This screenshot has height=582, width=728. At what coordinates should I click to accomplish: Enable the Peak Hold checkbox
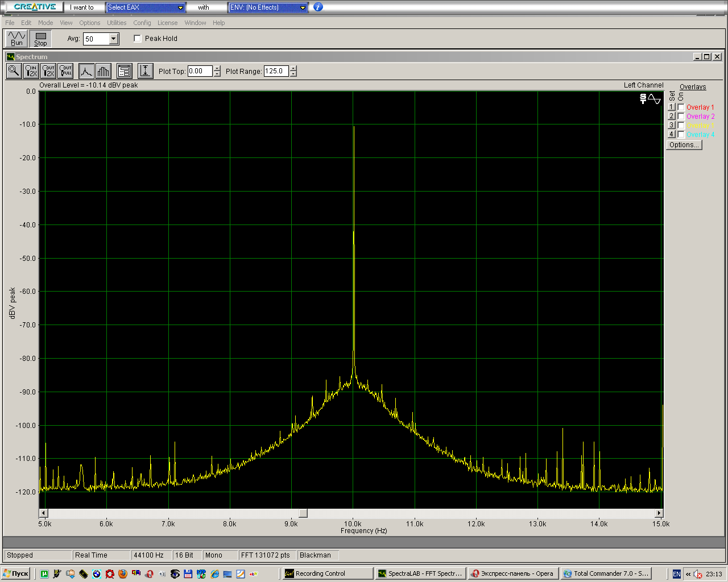pyautogui.click(x=138, y=39)
